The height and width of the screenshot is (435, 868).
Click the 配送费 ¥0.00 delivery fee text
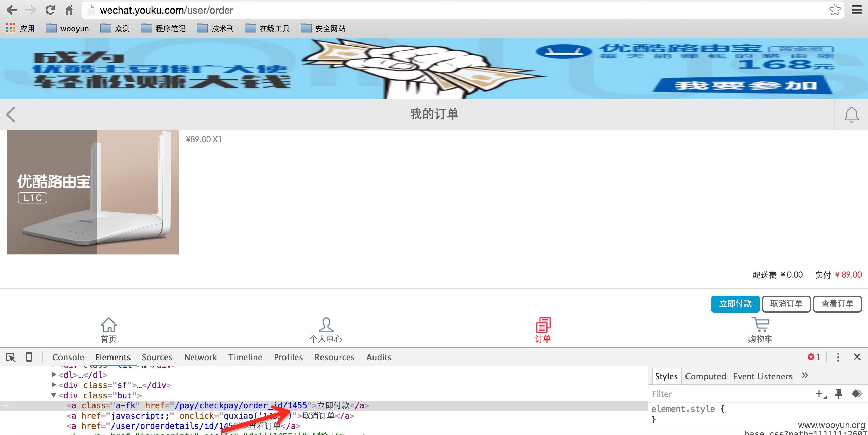[778, 275]
